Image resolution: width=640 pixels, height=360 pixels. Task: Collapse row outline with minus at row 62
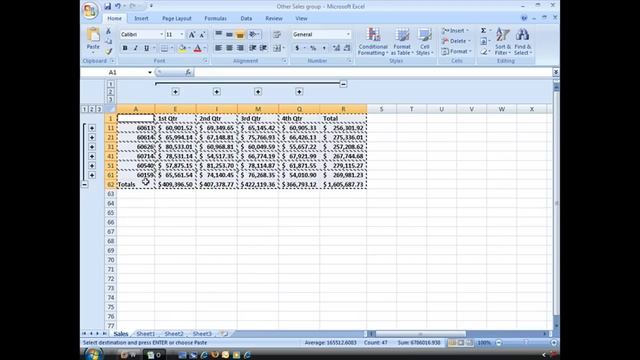(84, 184)
